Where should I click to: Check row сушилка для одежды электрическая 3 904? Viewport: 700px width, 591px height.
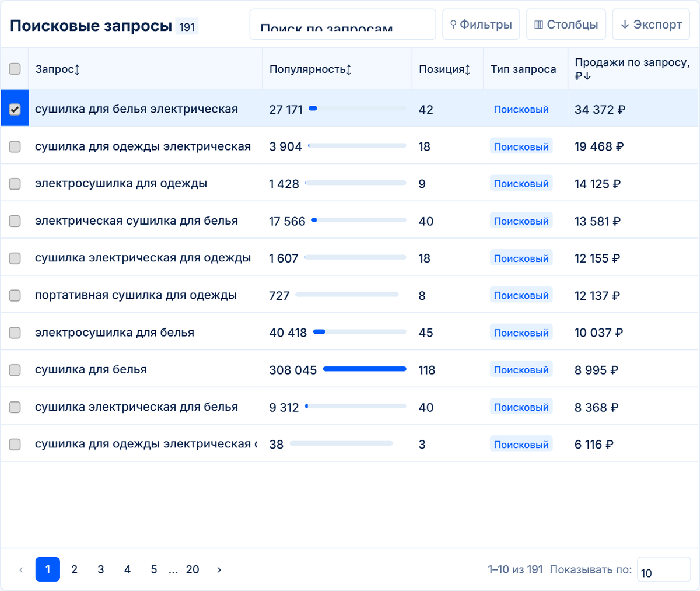(x=15, y=146)
